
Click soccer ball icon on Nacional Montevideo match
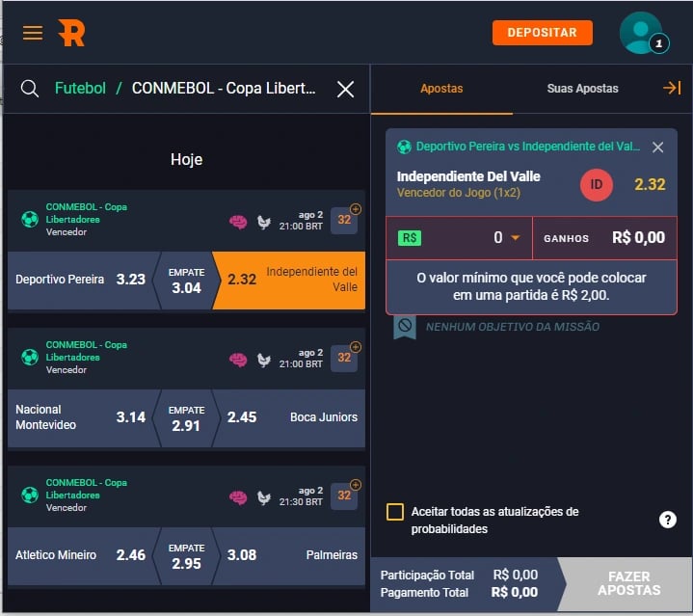pos(30,357)
